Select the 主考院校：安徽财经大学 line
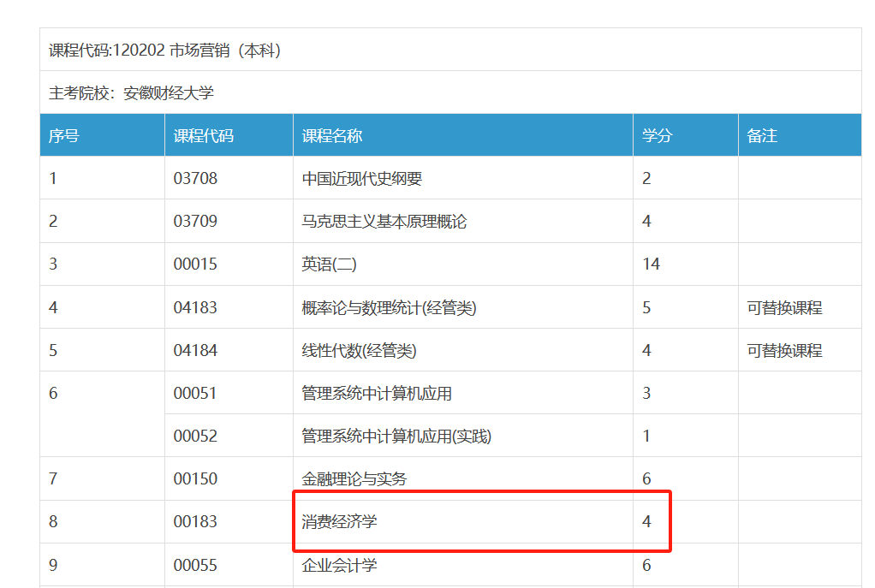This screenshot has height=588, width=875. [131, 92]
